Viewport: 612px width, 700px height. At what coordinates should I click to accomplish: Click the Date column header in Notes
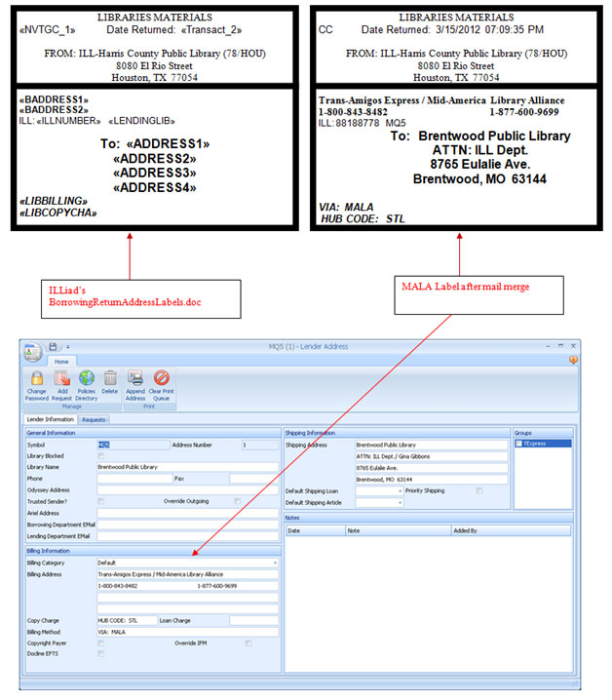tap(316, 530)
